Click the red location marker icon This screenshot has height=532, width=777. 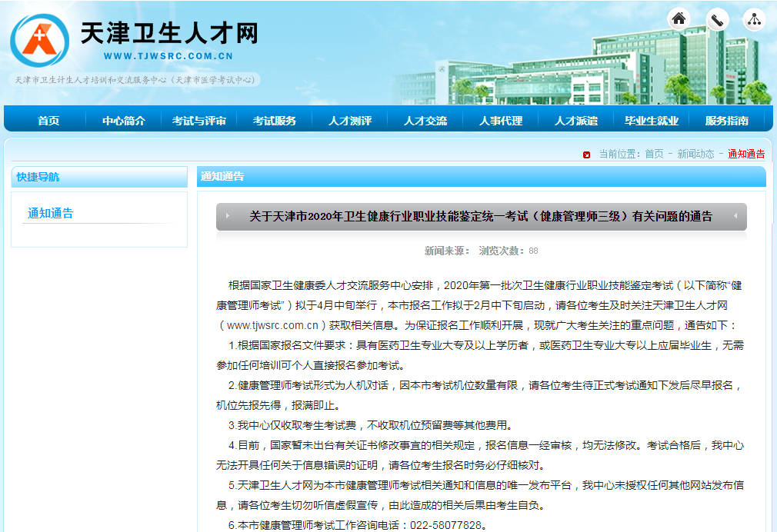(586, 155)
